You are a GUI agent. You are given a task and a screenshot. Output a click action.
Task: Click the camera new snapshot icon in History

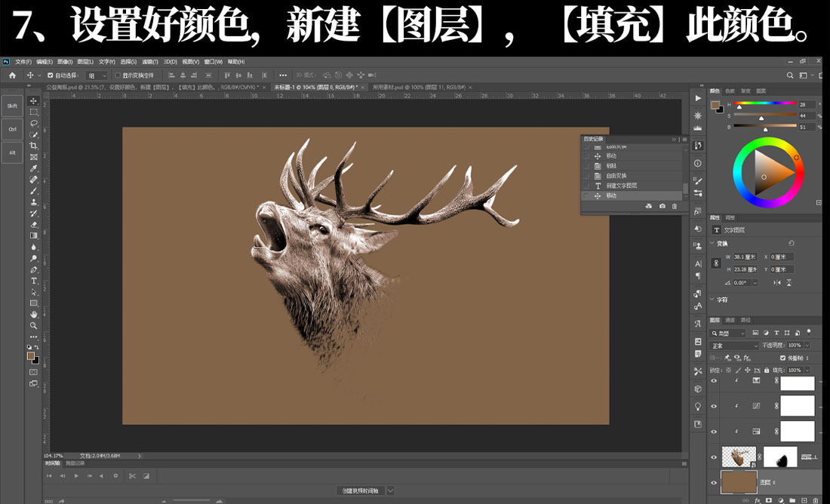(x=662, y=206)
